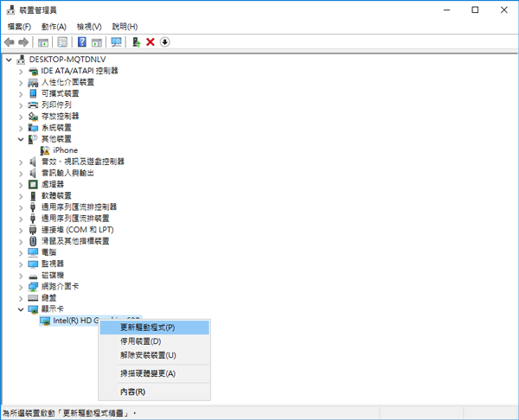The height and width of the screenshot is (420, 519).
Task: Expand 音效、視訊及遊戲控制器 node
Action: coord(21,162)
